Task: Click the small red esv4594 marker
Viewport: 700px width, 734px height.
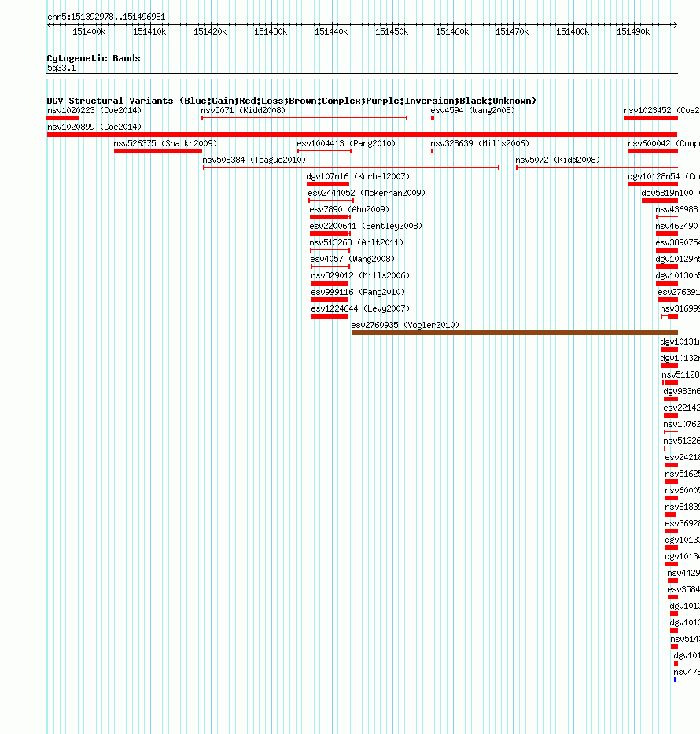Action: pos(433,118)
